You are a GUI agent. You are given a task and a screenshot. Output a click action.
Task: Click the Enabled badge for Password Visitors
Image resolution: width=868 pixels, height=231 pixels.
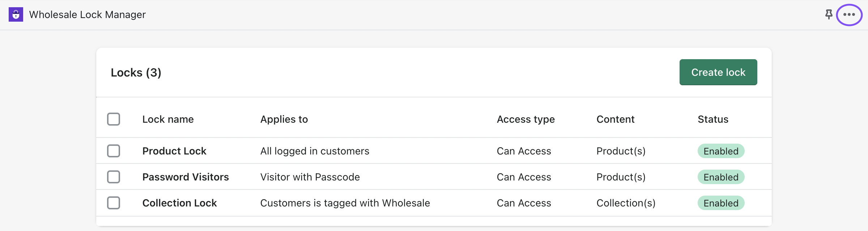(x=721, y=177)
